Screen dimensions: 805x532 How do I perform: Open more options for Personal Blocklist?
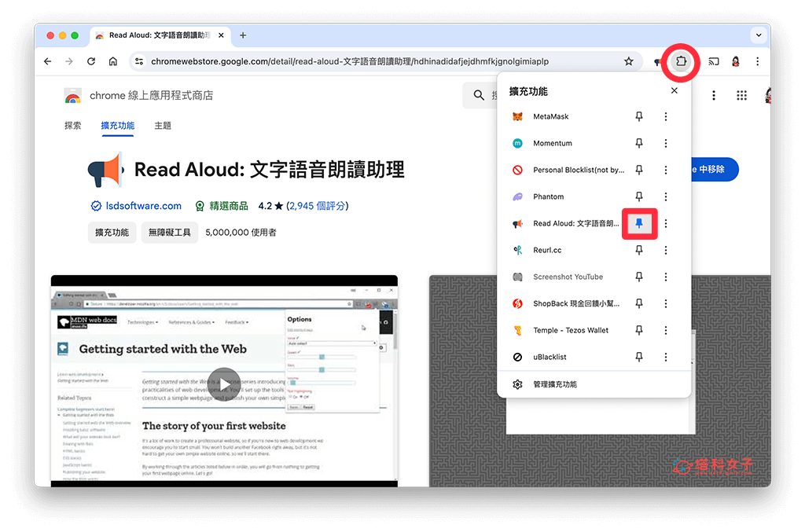(x=666, y=170)
